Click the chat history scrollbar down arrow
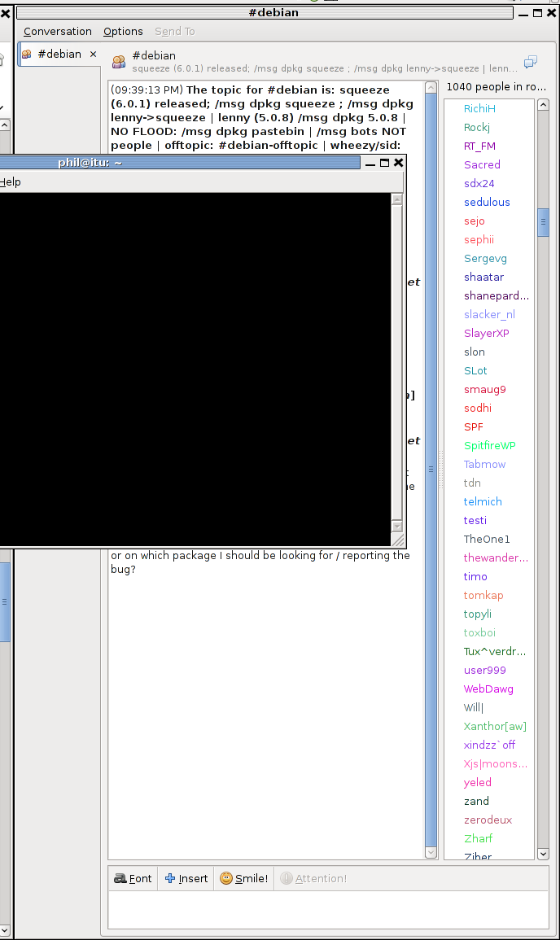 coord(431,852)
